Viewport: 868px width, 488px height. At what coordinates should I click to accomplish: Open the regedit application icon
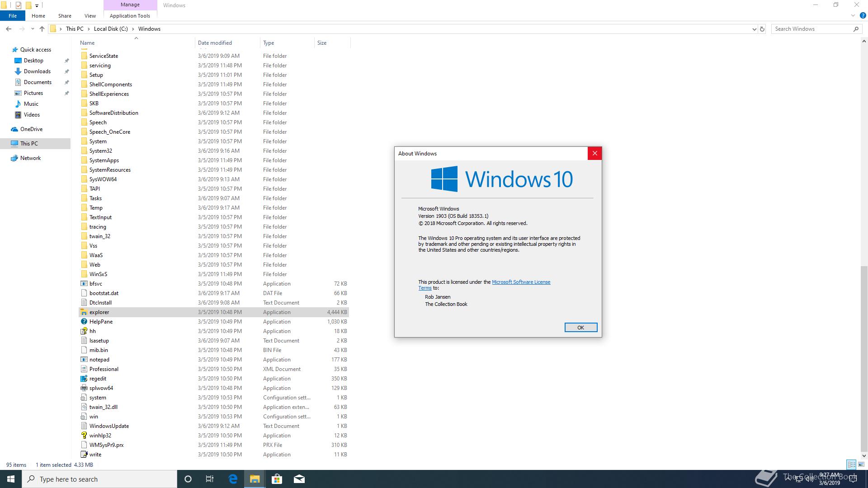coord(84,379)
